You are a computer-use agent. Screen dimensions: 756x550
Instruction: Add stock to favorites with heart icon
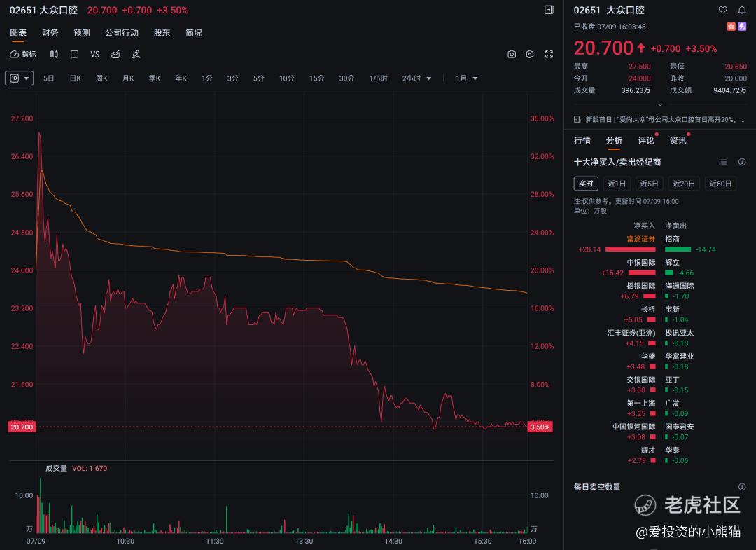[722, 10]
